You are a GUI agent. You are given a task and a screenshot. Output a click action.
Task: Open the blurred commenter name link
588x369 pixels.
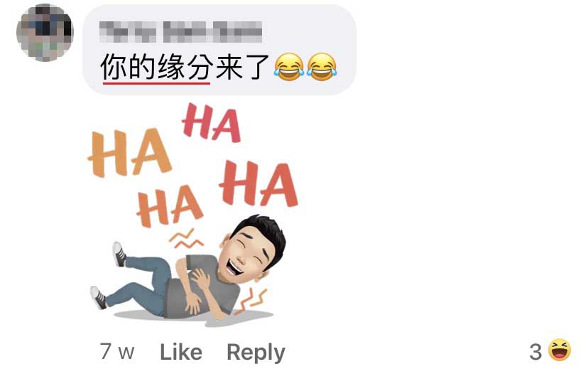tap(180, 31)
